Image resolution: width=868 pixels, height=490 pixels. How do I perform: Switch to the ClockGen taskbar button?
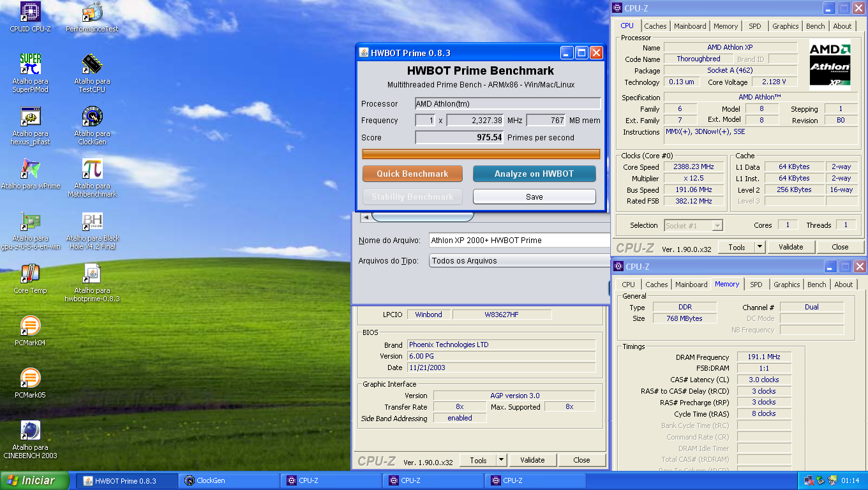point(228,480)
